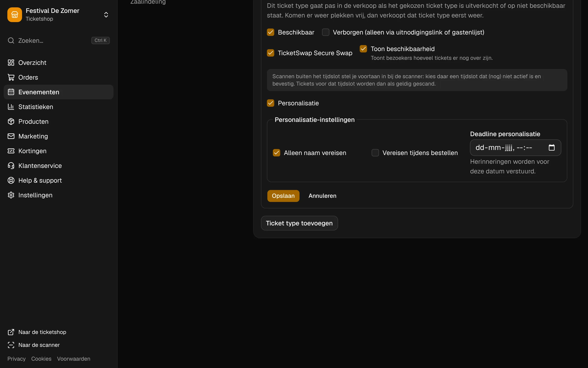The height and width of the screenshot is (368, 588).
Task: Click the Deadline personalisatie date field
Action: [515, 147]
